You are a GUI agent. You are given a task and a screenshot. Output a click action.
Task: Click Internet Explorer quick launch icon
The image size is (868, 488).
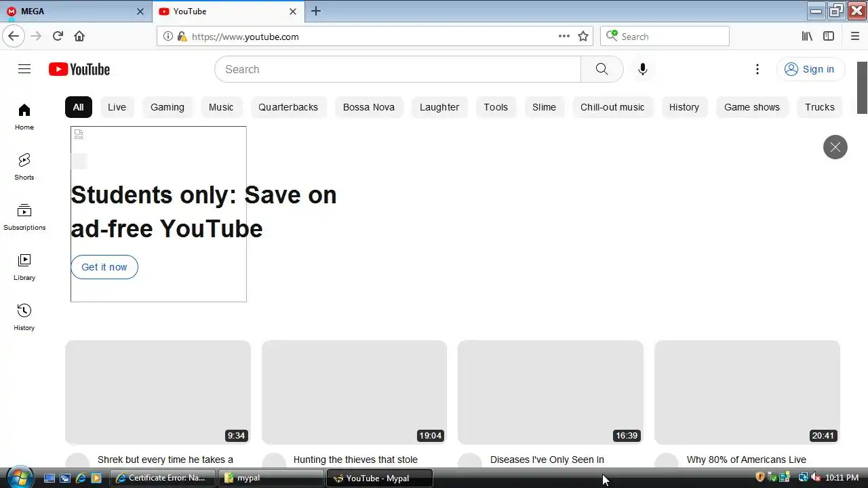point(81,478)
